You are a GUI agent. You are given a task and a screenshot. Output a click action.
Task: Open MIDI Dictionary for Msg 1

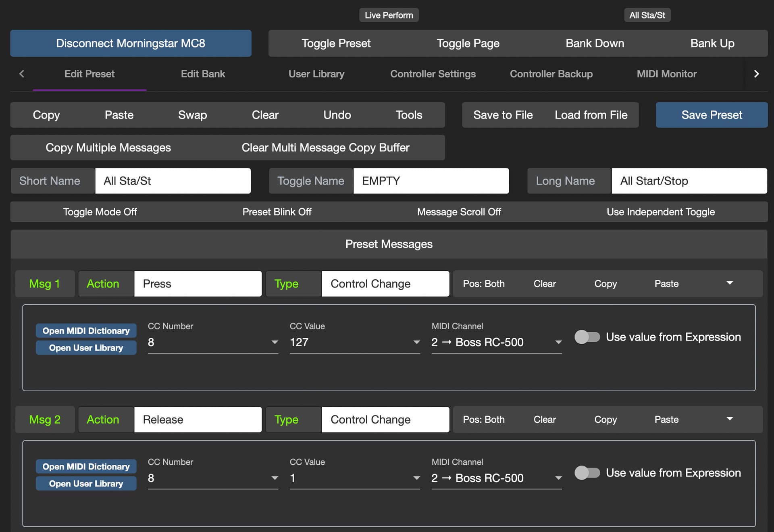[x=86, y=331]
